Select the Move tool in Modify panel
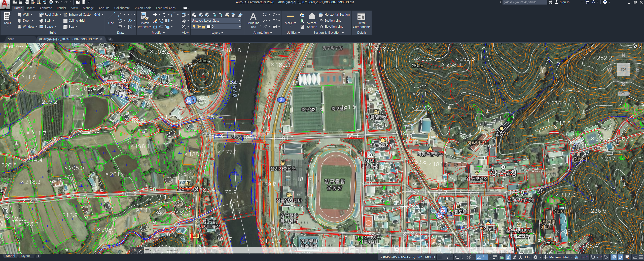The image size is (644, 261). (x=155, y=15)
